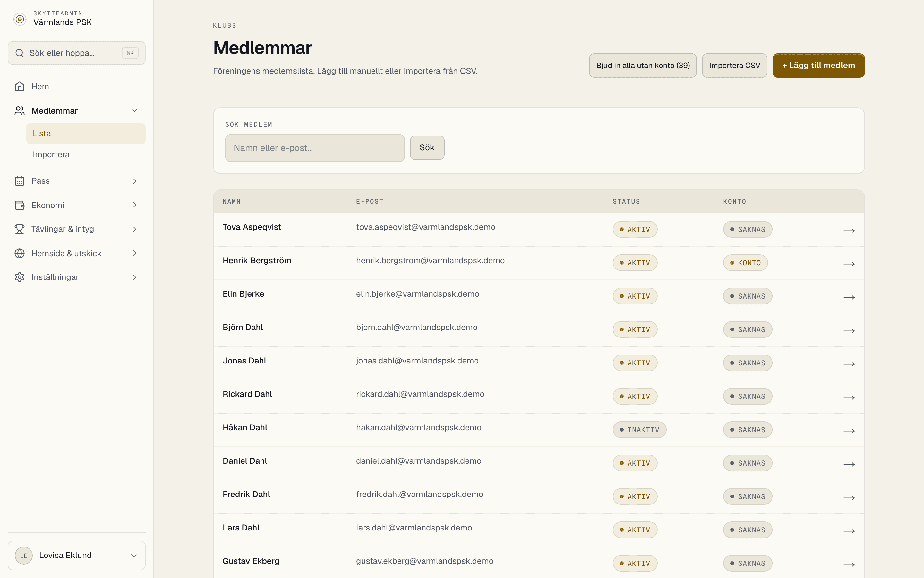
Task: Click the INAKTIV status badge for Håkan Dahl
Action: click(639, 430)
